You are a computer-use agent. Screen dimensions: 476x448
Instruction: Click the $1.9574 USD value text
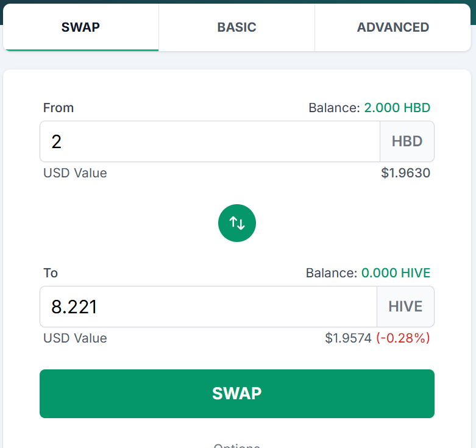tap(348, 338)
